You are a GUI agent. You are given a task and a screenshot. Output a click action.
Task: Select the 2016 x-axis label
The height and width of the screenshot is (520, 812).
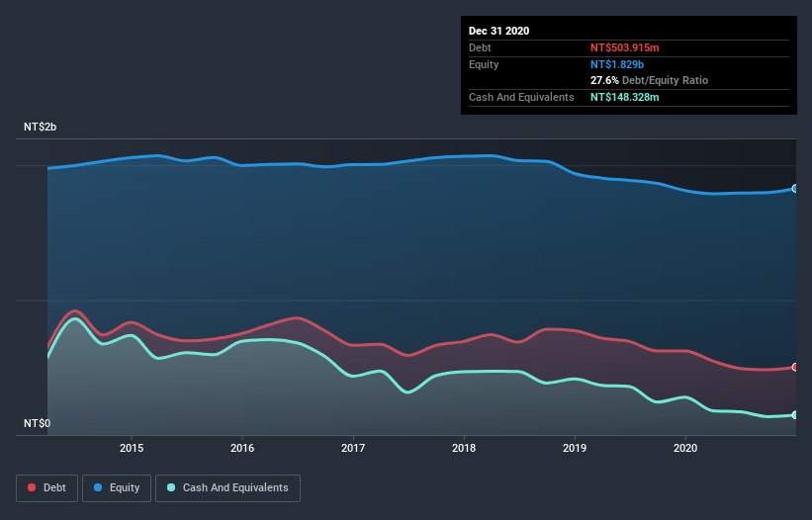pos(242,448)
